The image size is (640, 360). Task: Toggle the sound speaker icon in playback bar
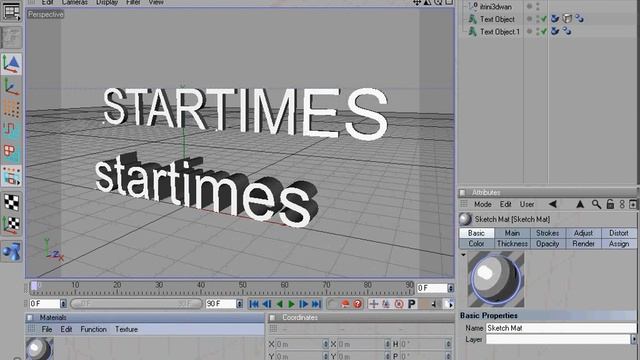pos(433,304)
